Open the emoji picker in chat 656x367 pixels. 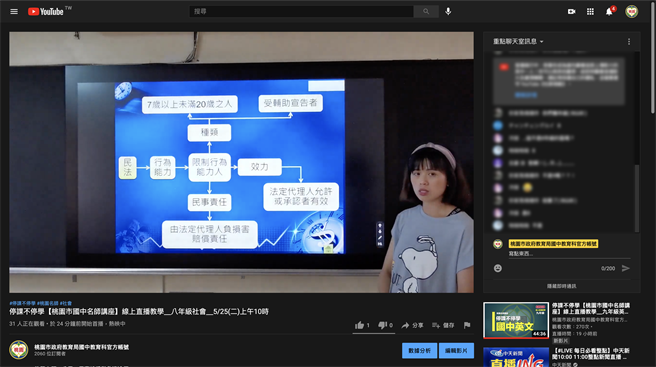click(x=497, y=268)
